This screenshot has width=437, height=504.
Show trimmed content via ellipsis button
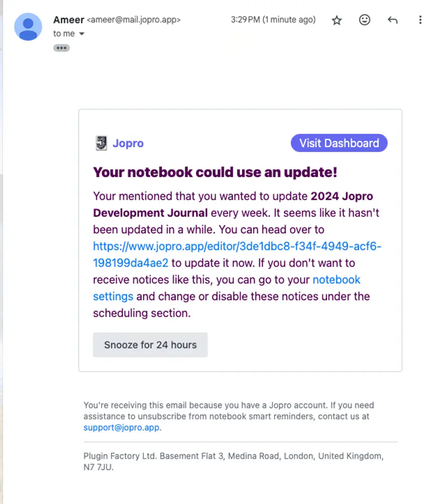[62, 48]
